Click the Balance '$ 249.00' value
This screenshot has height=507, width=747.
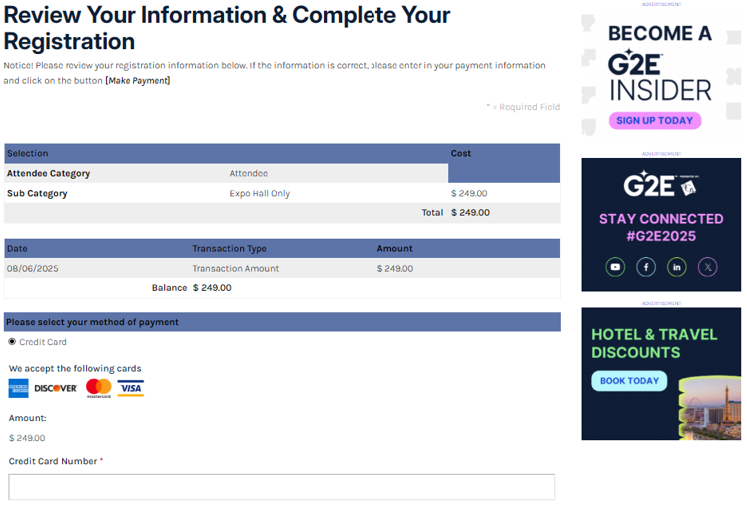212,288
